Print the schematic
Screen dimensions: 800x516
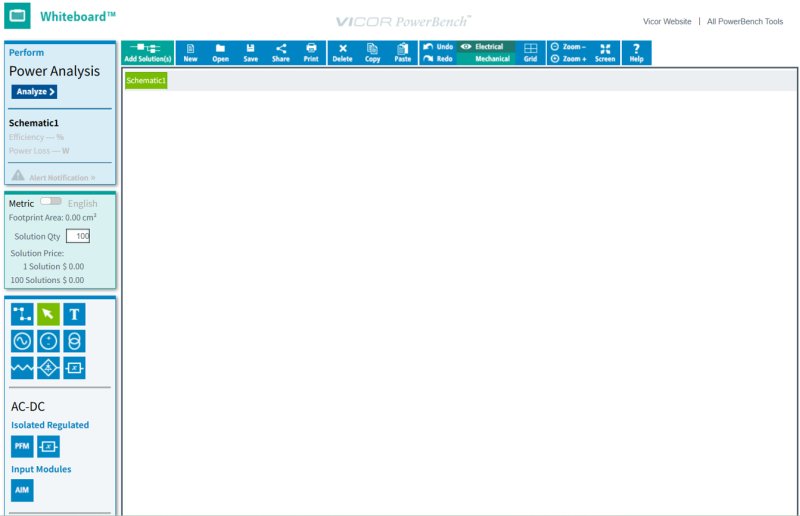coord(311,53)
